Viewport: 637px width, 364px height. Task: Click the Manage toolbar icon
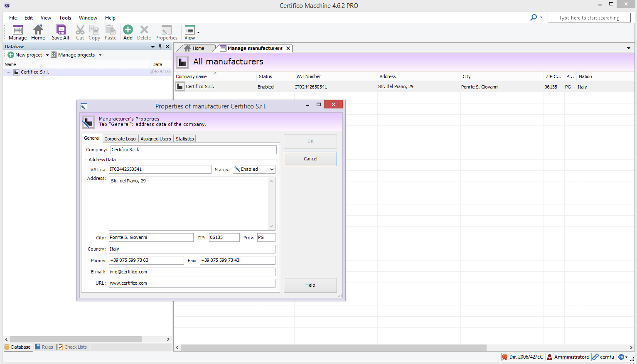tap(17, 30)
